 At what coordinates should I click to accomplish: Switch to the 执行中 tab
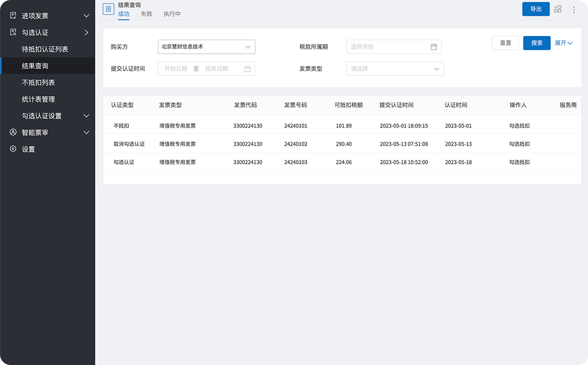(x=172, y=14)
